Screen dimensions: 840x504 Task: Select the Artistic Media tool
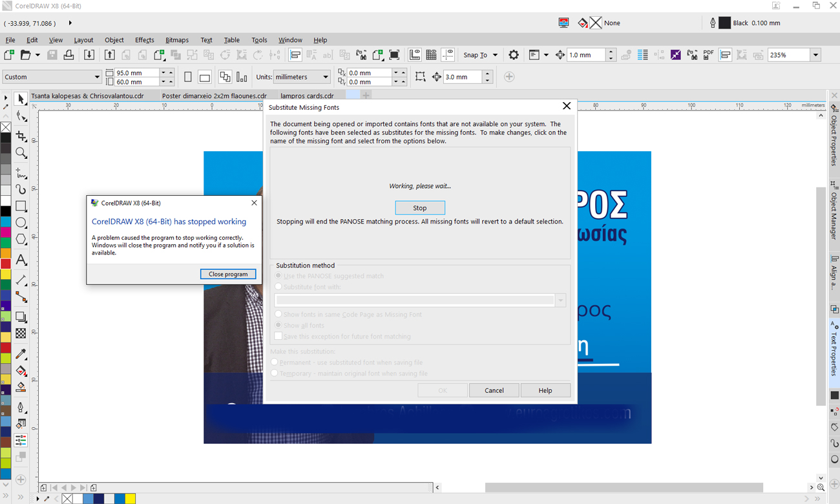(21, 189)
